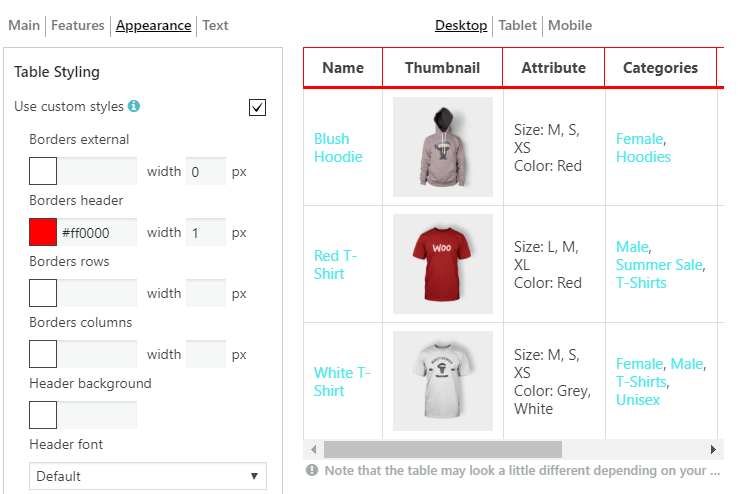This screenshot has height=494, width=738.
Task: Click the Borders rows width field
Action: tap(206, 293)
